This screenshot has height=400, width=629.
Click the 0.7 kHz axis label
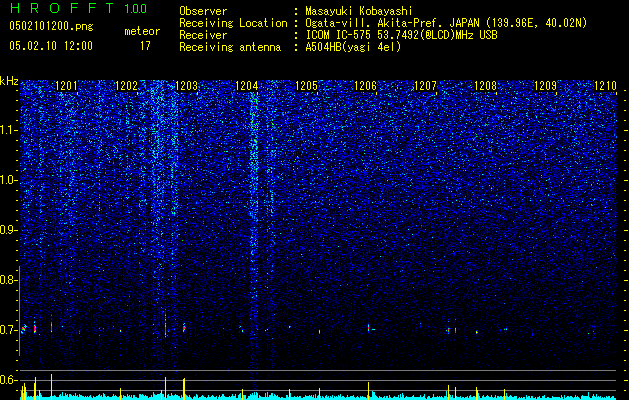[x=8, y=330]
